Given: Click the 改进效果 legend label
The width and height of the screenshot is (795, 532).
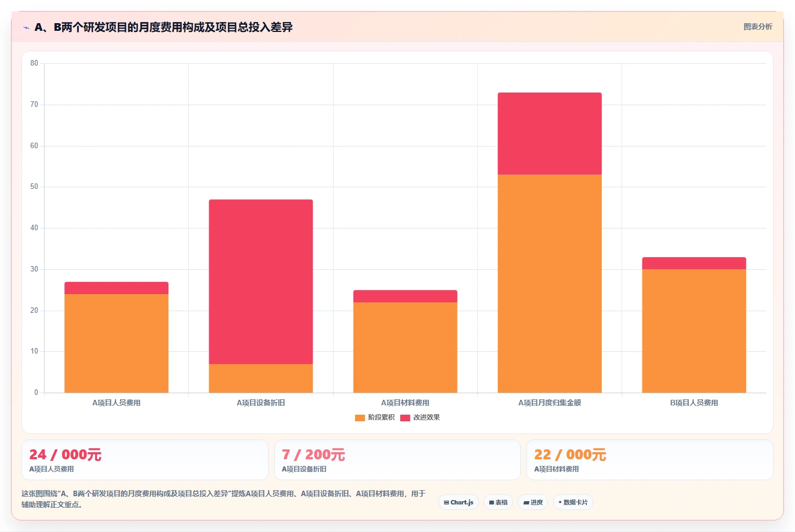Looking at the screenshot, I should point(427,417).
